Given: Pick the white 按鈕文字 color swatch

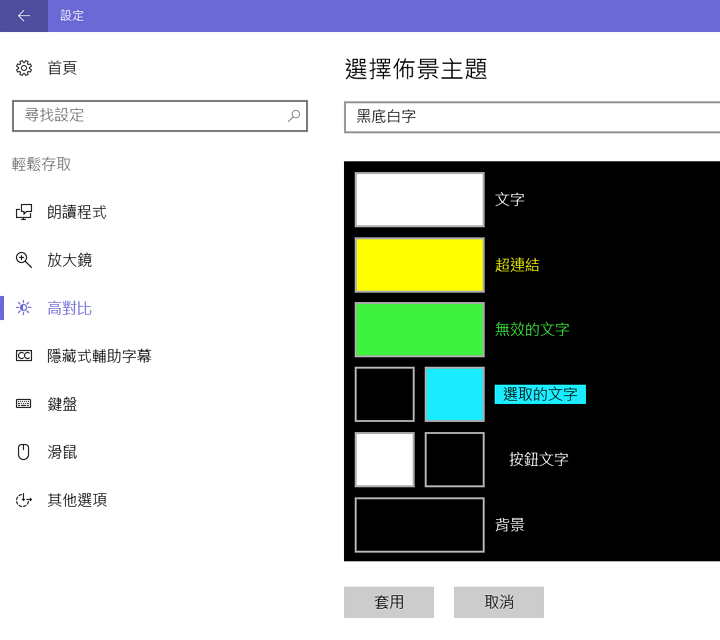Looking at the screenshot, I should click(385, 460).
